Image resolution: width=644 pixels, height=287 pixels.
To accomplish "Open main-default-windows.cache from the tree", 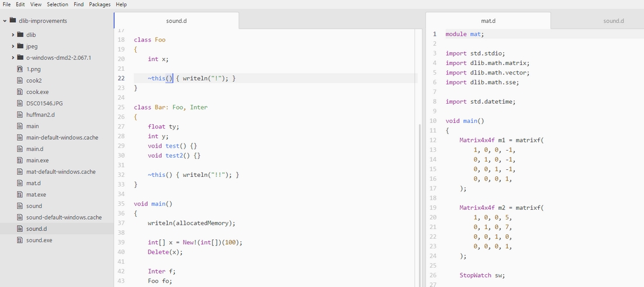I will (62, 138).
